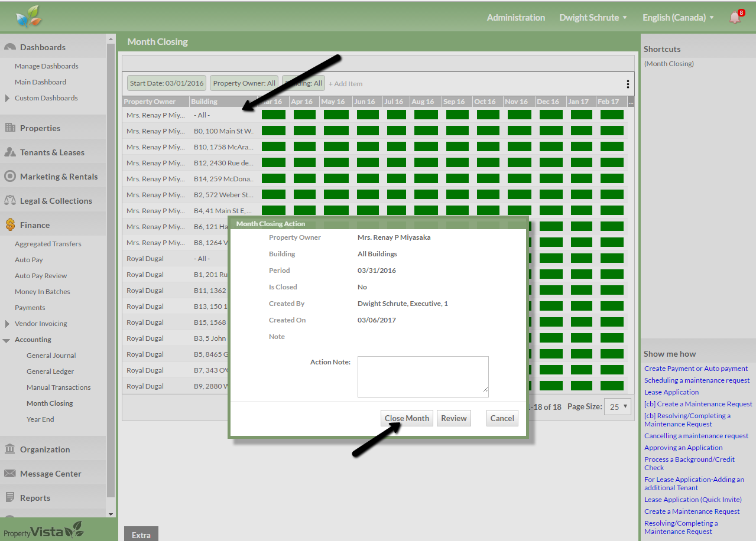The height and width of the screenshot is (541, 756).
Task: Click into the Action Note text area
Action: (423, 376)
